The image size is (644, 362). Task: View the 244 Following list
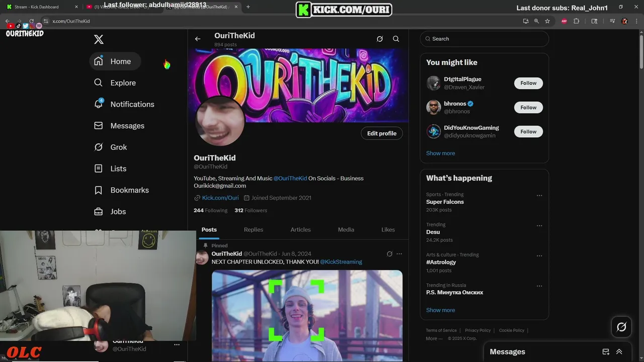click(x=210, y=211)
